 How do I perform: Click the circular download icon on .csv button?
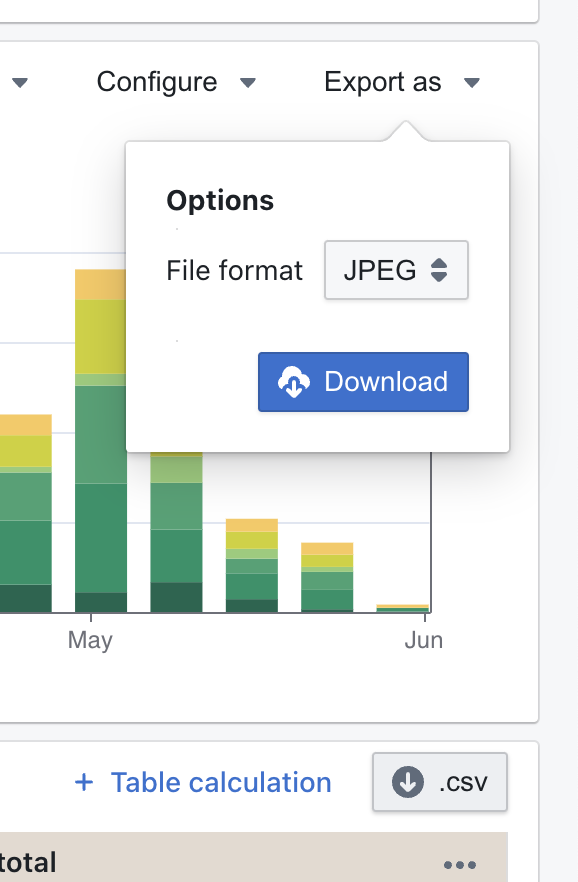pos(408,782)
